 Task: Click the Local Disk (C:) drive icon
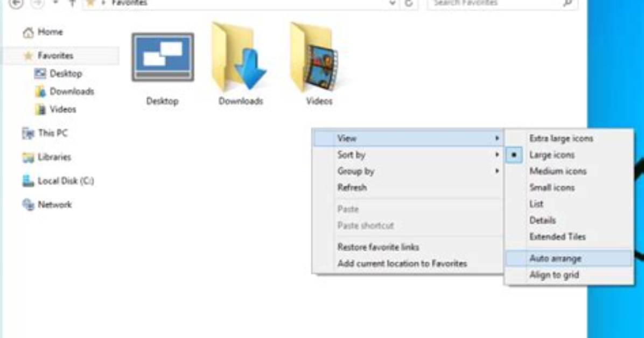click(28, 181)
